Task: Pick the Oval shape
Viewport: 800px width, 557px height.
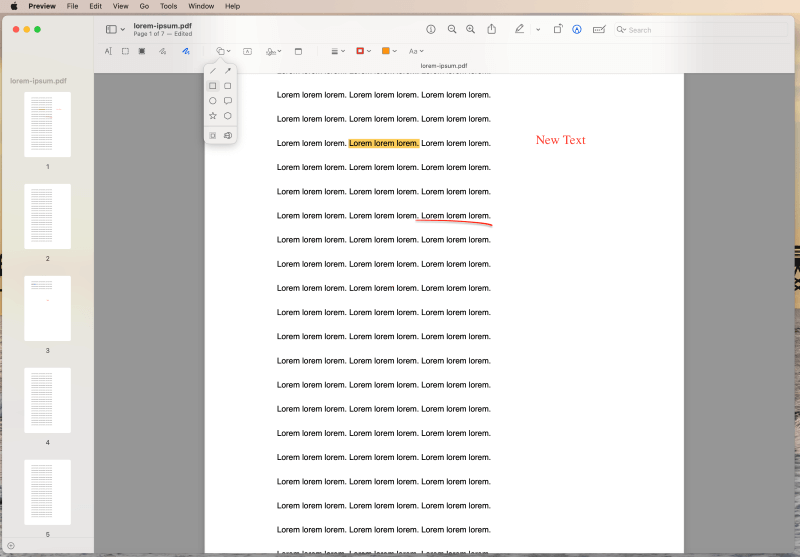Action: click(213, 101)
